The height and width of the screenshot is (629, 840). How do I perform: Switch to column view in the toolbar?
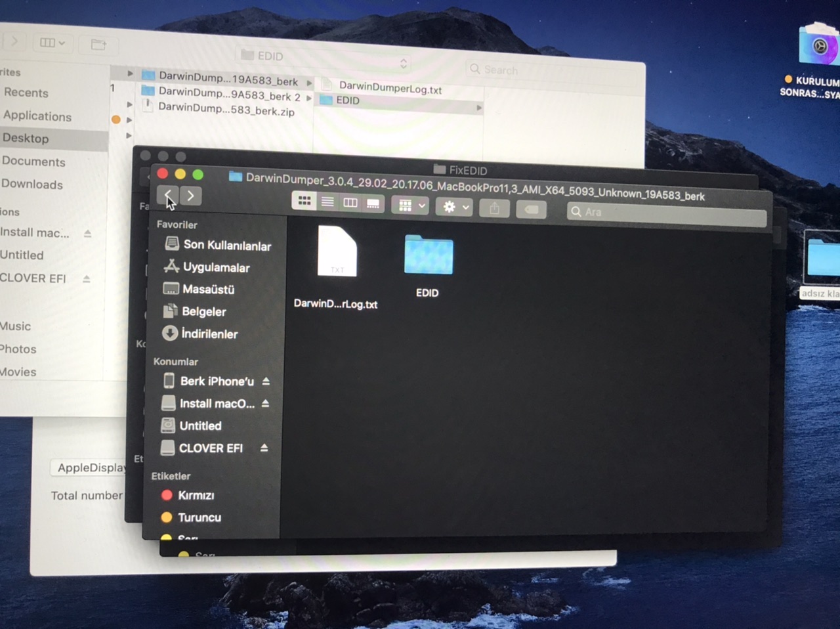(x=350, y=203)
